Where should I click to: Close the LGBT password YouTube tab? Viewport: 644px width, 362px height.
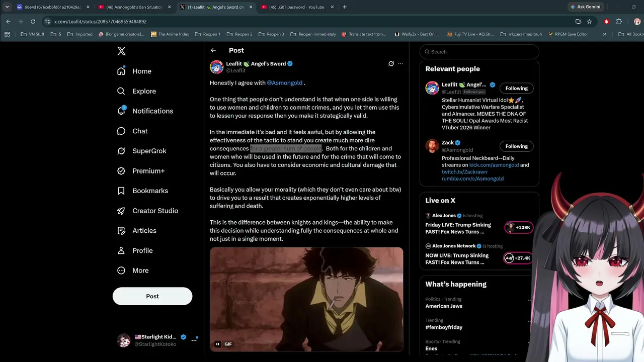pyautogui.click(x=332, y=7)
